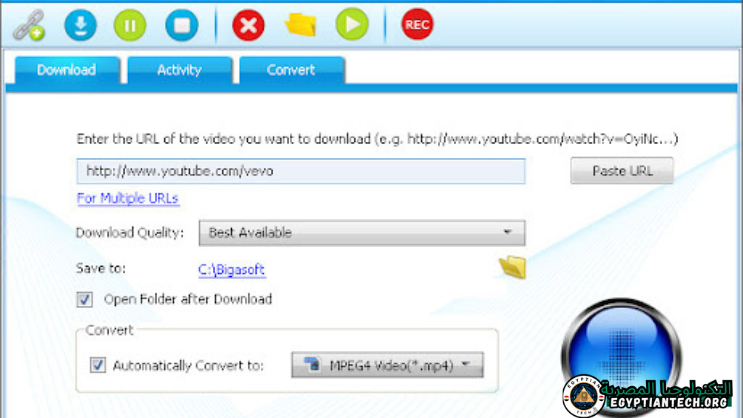Screen dimensions: 743x418
Task: Open the yellow folder toolbar icon
Action: pyautogui.click(x=300, y=25)
